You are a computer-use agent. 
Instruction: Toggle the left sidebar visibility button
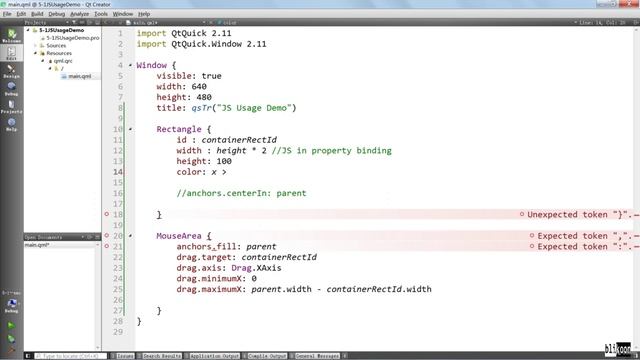(28, 356)
